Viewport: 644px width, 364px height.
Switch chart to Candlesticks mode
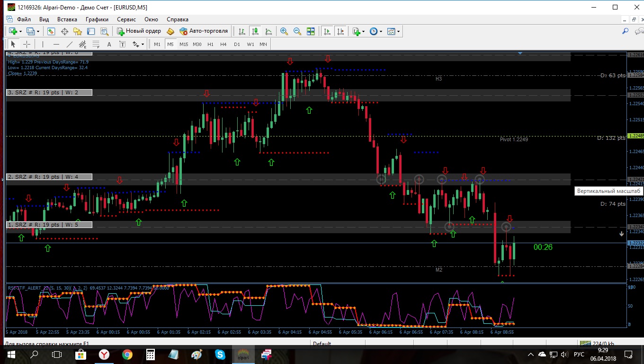pyautogui.click(x=255, y=31)
